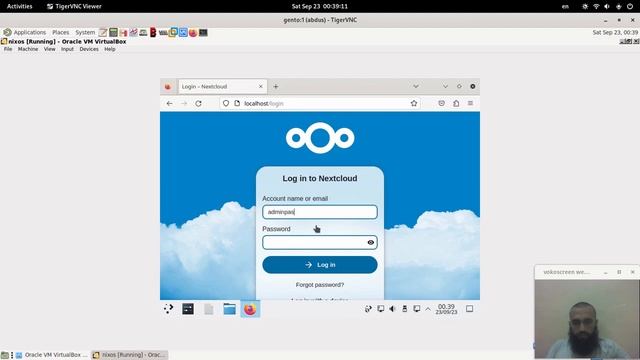Open the Forgot password? link
The image size is (640, 360).
(320, 285)
